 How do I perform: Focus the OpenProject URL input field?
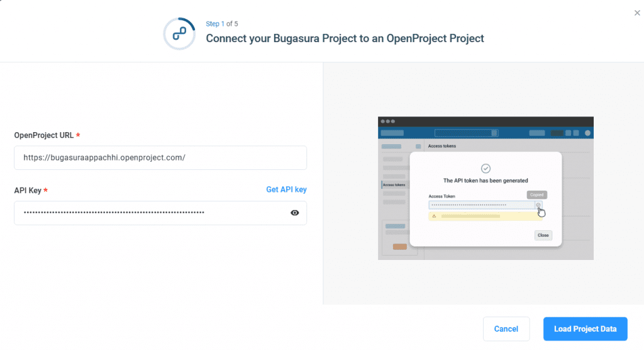coord(160,158)
